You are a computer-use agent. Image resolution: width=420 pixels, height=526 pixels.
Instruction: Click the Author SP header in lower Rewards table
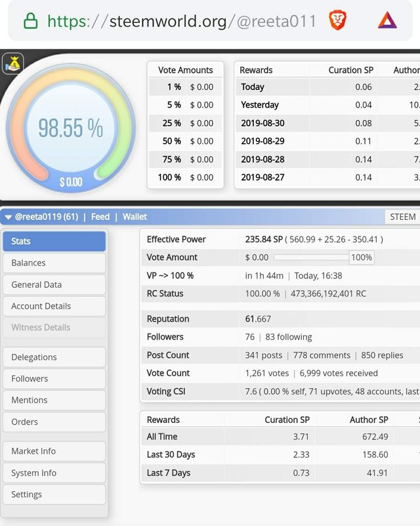click(369, 420)
